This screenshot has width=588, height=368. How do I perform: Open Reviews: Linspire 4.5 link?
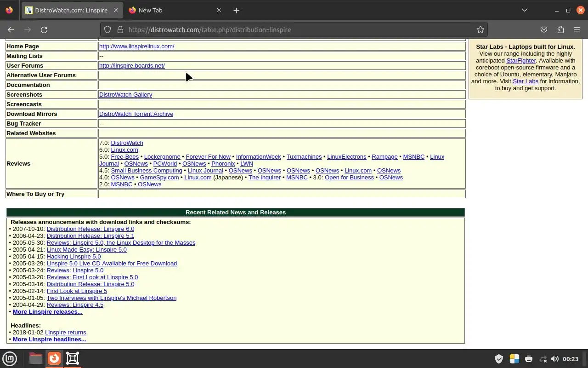pos(75,305)
